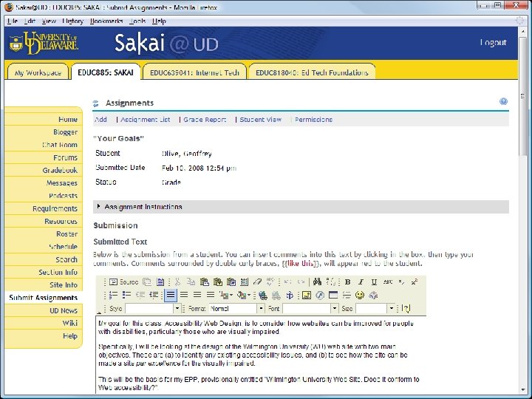
Task: Click Paste from Word icon
Action: tap(231, 282)
